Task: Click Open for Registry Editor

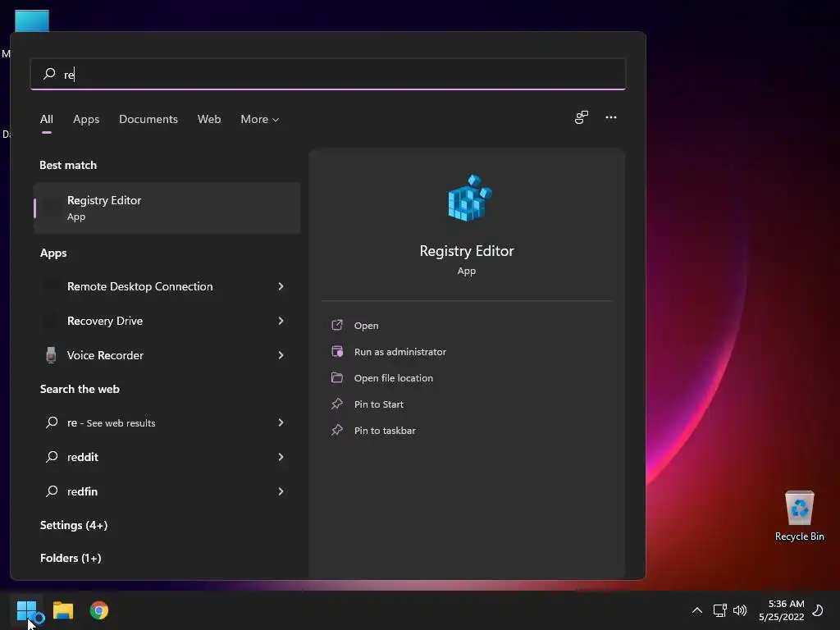Action: point(366,326)
